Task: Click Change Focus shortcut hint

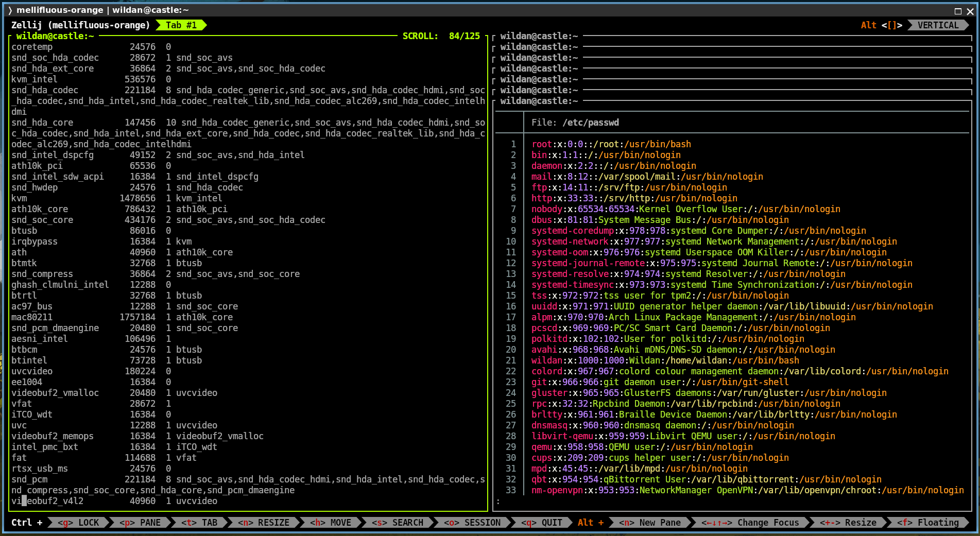Action: pyautogui.click(x=750, y=523)
